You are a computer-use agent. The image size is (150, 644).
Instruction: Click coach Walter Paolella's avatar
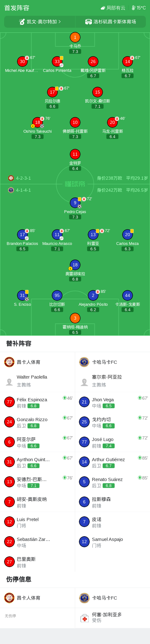[9, 382]
